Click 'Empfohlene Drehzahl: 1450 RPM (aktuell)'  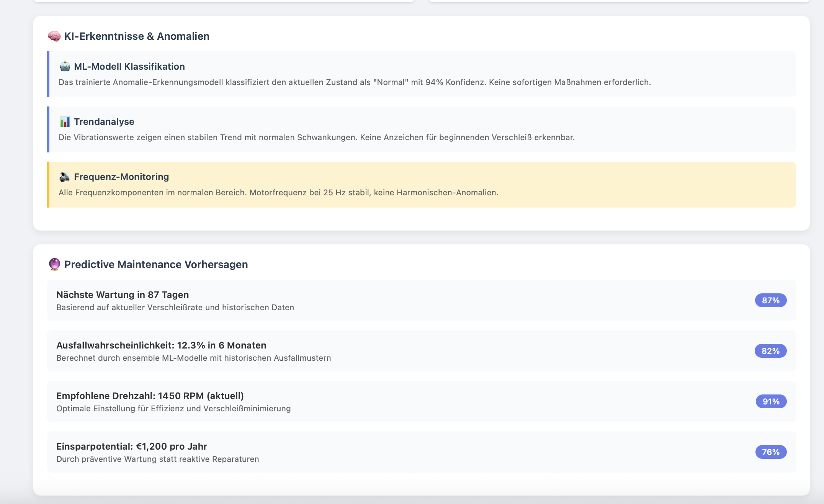tap(150, 396)
